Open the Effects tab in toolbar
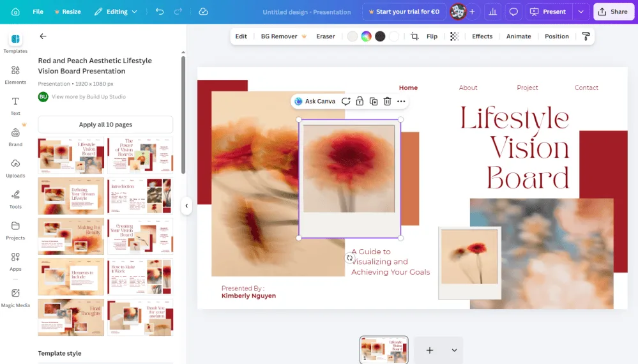 (482, 36)
